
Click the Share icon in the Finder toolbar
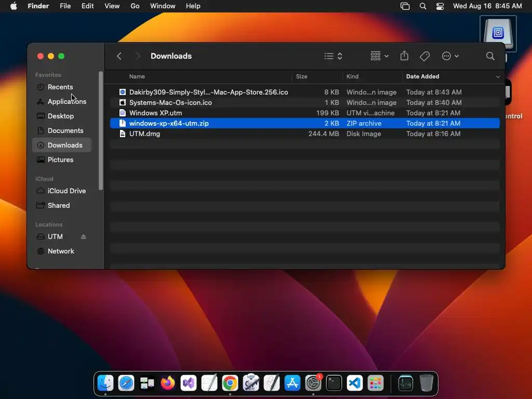pyautogui.click(x=404, y=56)
